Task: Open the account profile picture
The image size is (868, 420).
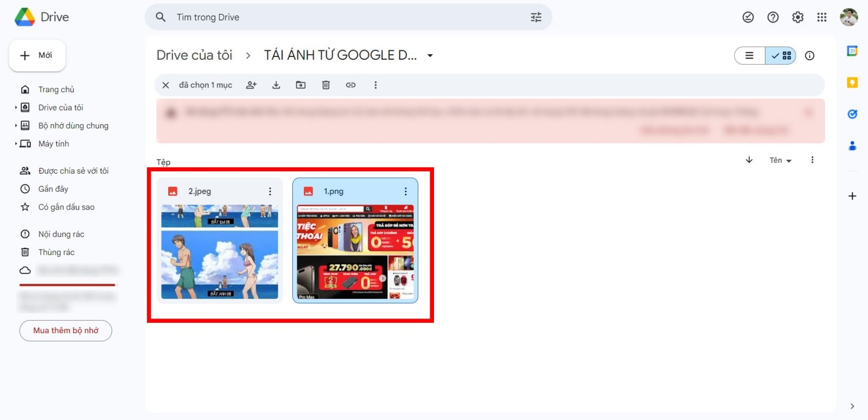Action: (x=848, y=17)
